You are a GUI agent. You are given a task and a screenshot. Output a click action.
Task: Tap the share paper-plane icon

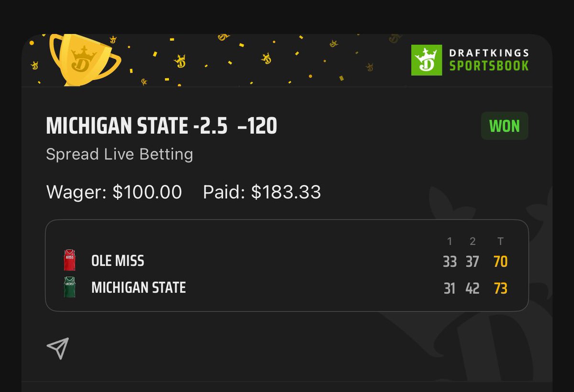tap(58, 348)
